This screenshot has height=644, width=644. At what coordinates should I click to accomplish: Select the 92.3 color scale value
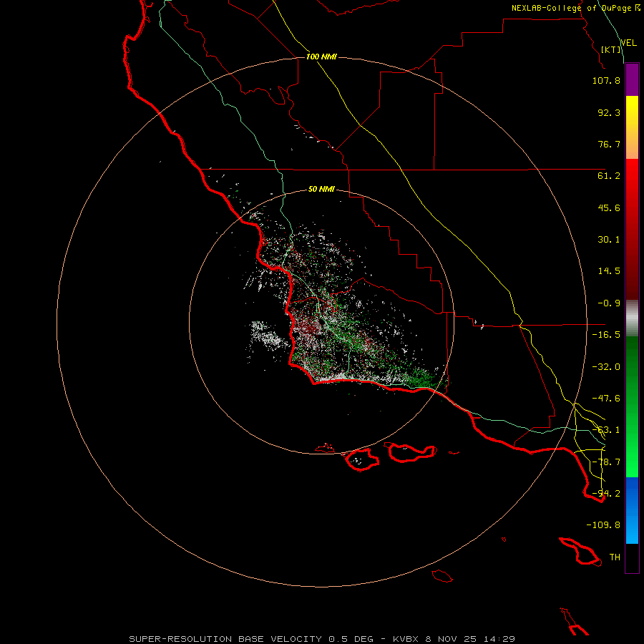click(x=609, y=112)
